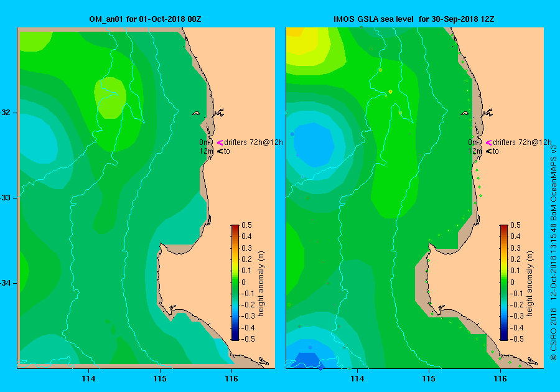Viewport: 560px width, 392px height.
Task: Click the '-0.5' value on right color bar
Action: pyautogui.click(x=516, y=339)
